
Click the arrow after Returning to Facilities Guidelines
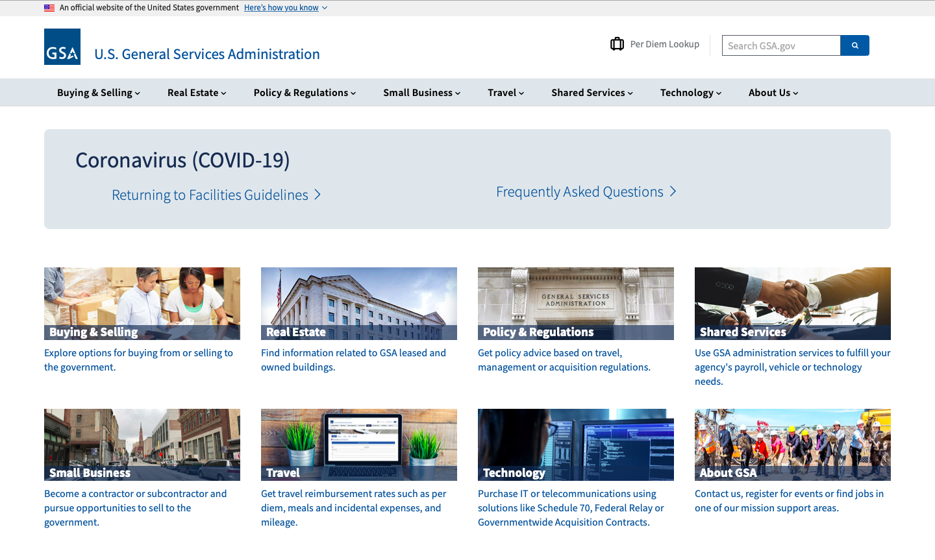pos(318,195)
